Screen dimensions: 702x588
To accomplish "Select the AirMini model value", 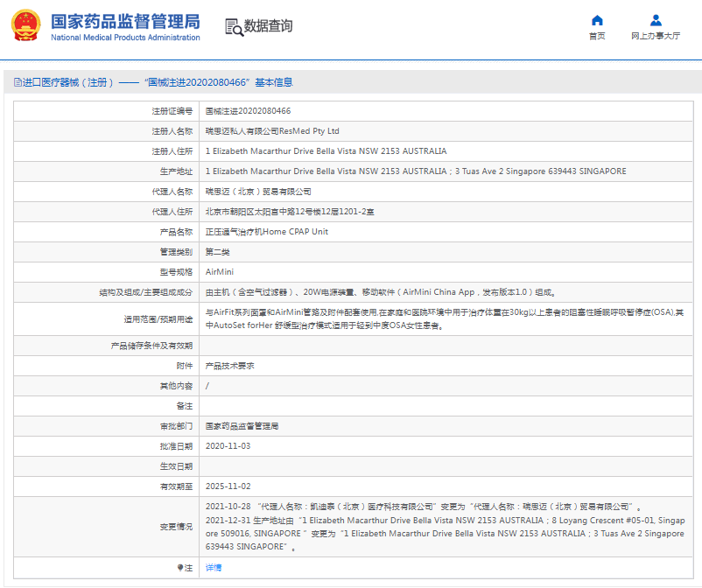I will [220, 272].
